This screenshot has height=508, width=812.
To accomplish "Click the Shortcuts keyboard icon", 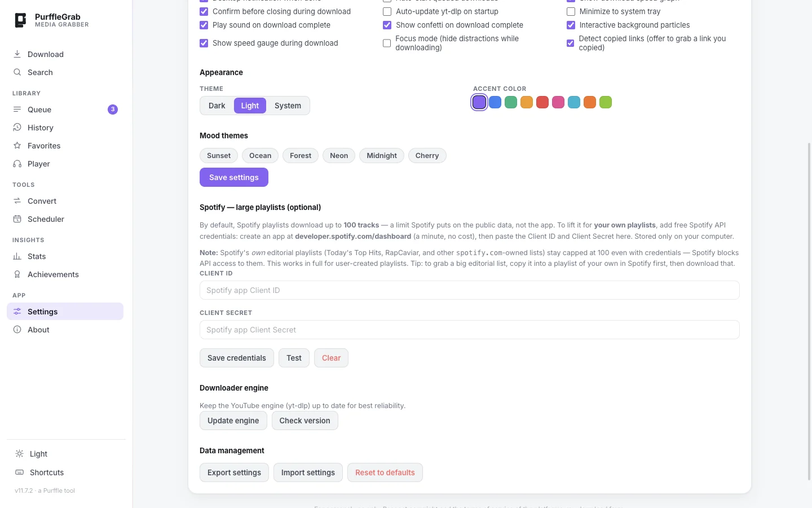I will (20, 472).
